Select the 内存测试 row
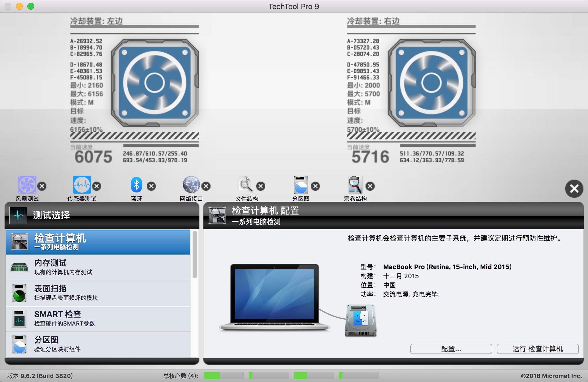Screen dimensions: 588x382 click(x=98, y=267)
